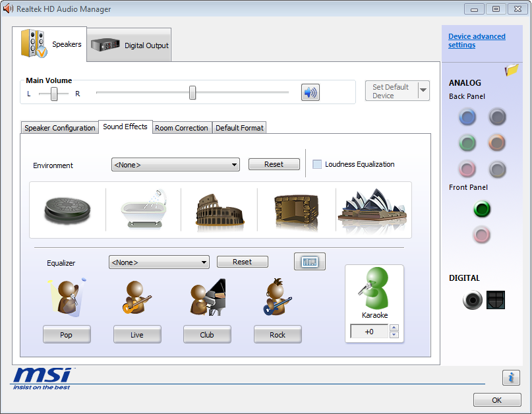Click the Club pianist figure icon

pos(208,297)
